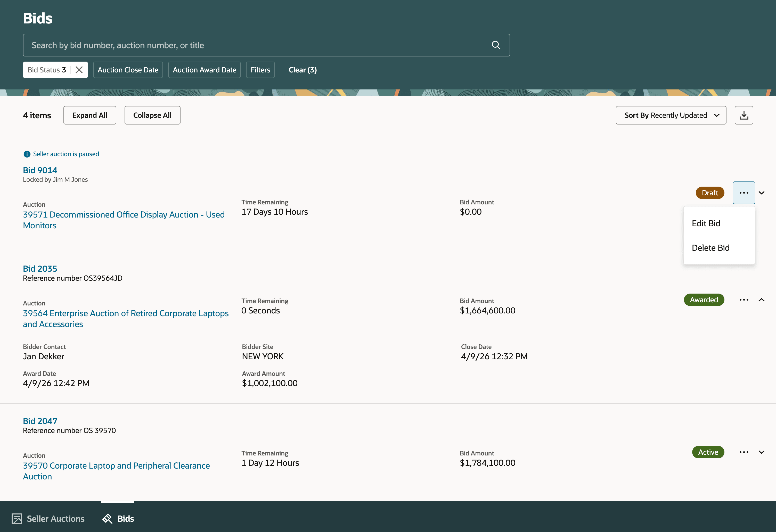Click the Seller Auctions icon in bottom bar
Viewport: 776px width, 532px height.
point(17,518)
